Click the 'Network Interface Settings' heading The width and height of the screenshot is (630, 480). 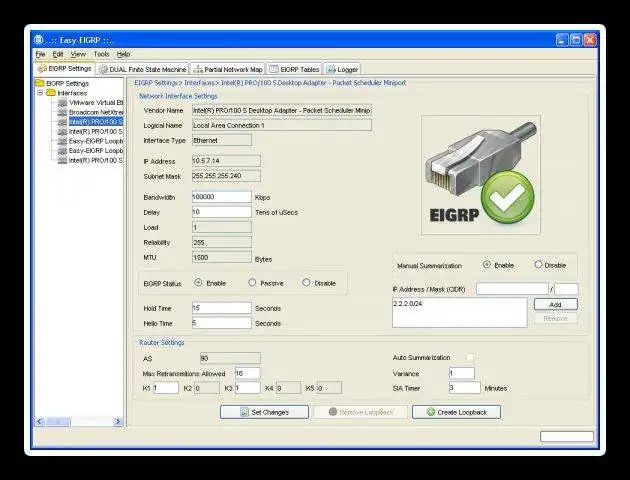(178, 96)
